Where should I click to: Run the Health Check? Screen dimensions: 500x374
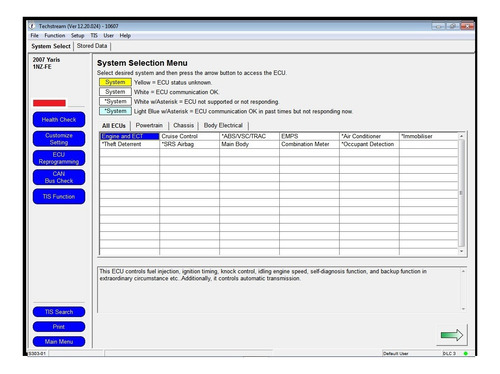pyautogui.click(x=59, y=120)
